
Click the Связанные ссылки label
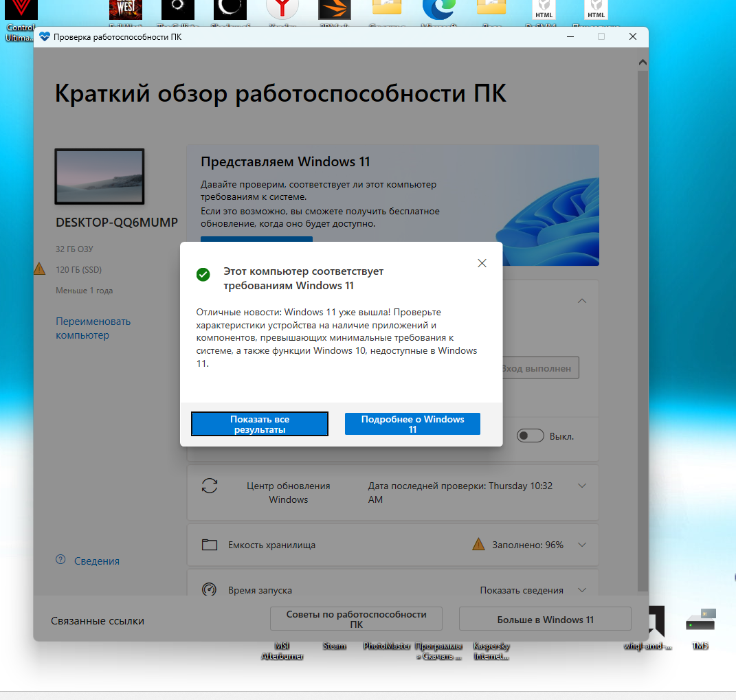(x=97, y=620)
